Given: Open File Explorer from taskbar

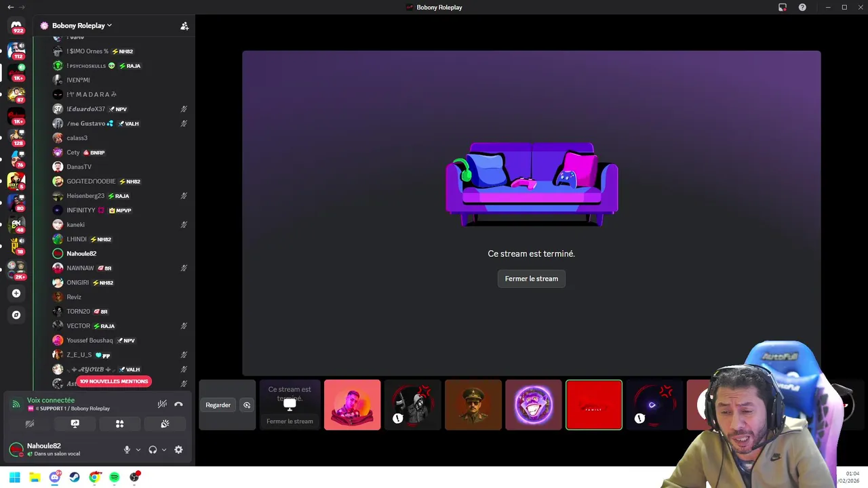Looking at the screenshot, I should coord(35,477).
